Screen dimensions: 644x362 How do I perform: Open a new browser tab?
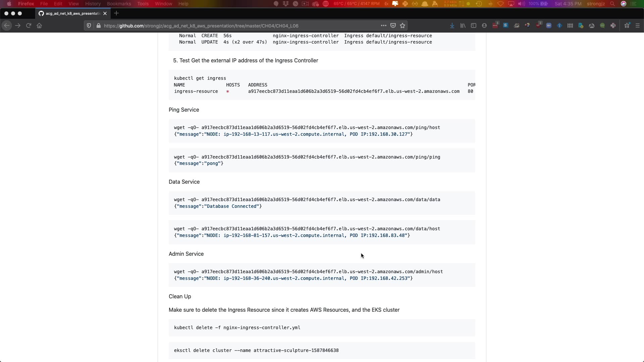click(x=116, y=13)
